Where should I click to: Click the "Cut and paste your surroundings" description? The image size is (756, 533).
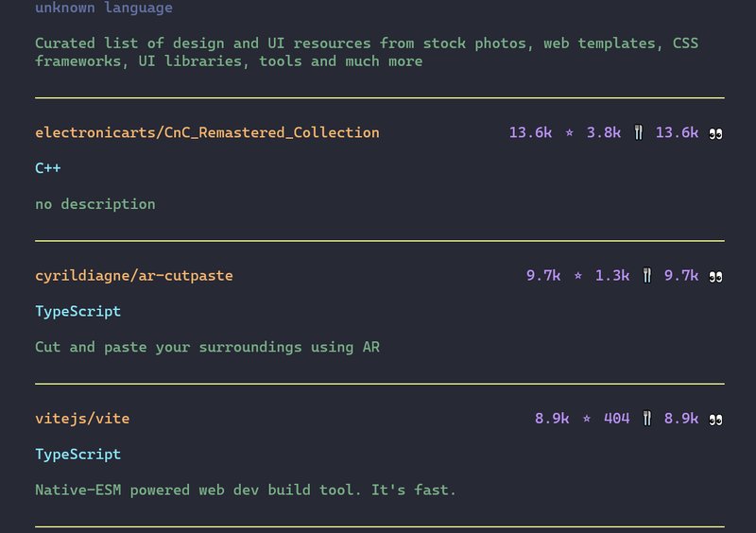click(x=207, y=347)
